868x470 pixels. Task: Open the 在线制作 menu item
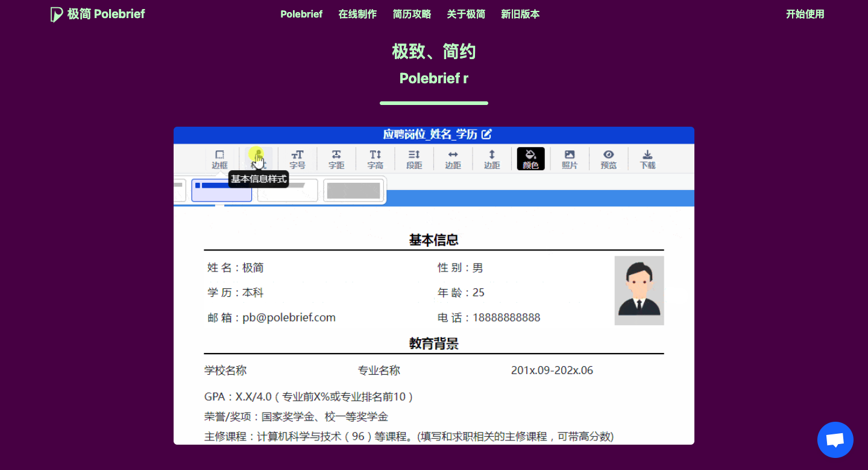(x=357, y=14)
